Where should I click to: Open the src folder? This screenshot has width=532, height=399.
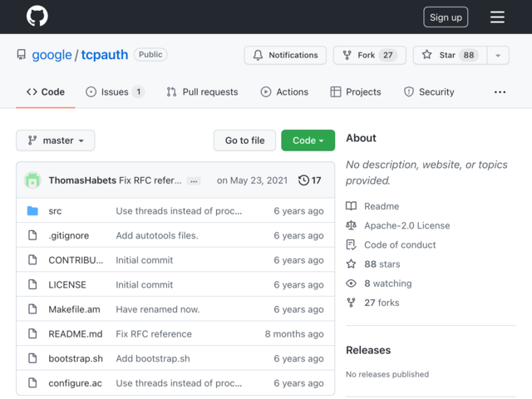pos(55,211)
